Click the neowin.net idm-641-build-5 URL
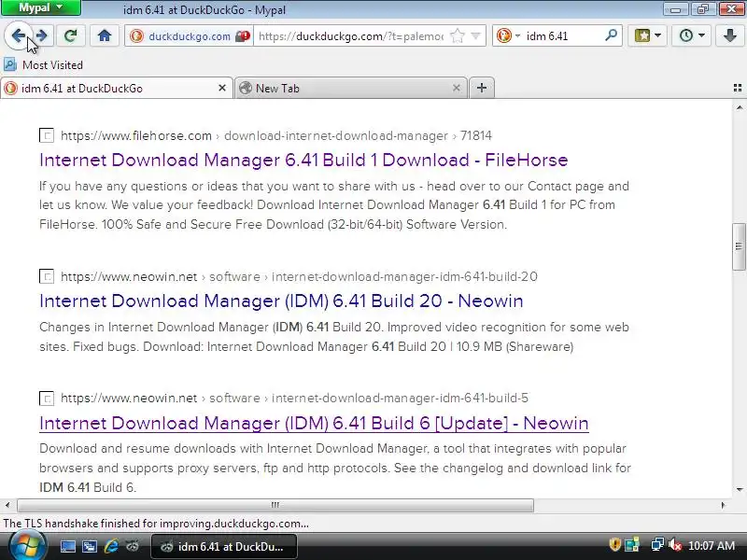The height and width of the screenshot is (560, 747). (x=294, y=399)
